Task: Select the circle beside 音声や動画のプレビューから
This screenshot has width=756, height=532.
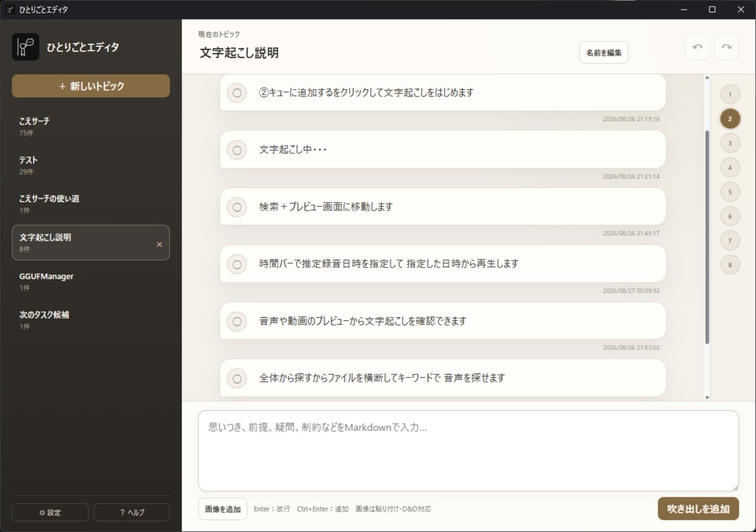Action: [237, 322]
